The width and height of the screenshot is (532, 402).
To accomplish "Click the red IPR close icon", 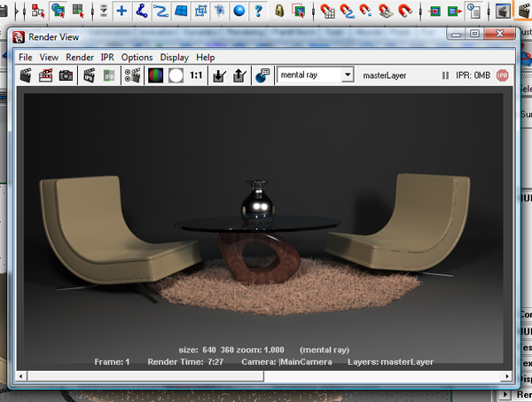I will click(x=503, y=75).
